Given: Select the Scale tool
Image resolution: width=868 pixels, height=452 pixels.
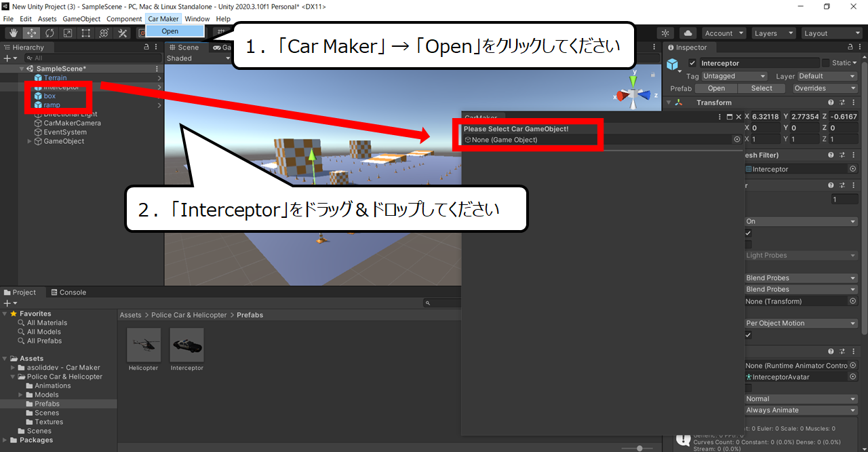Looking at the screenshot, I should pos(68,33).
